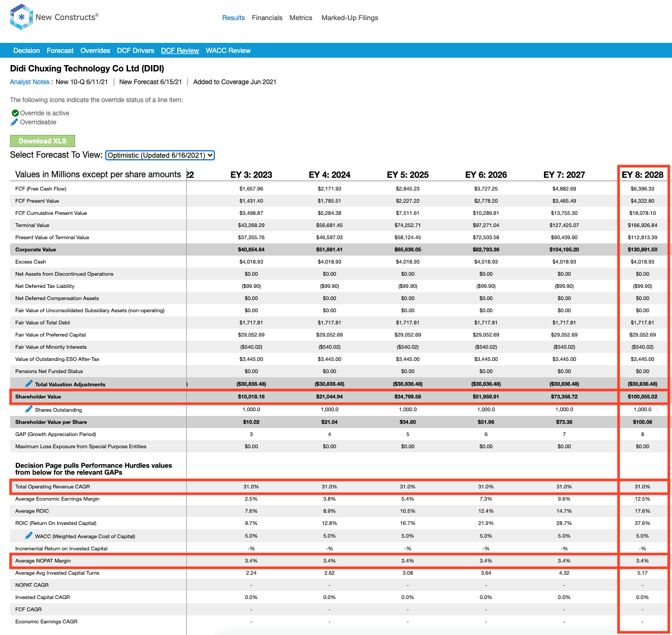Open the Analyst Notes link
672x635 pixels.
click(30, 82)
